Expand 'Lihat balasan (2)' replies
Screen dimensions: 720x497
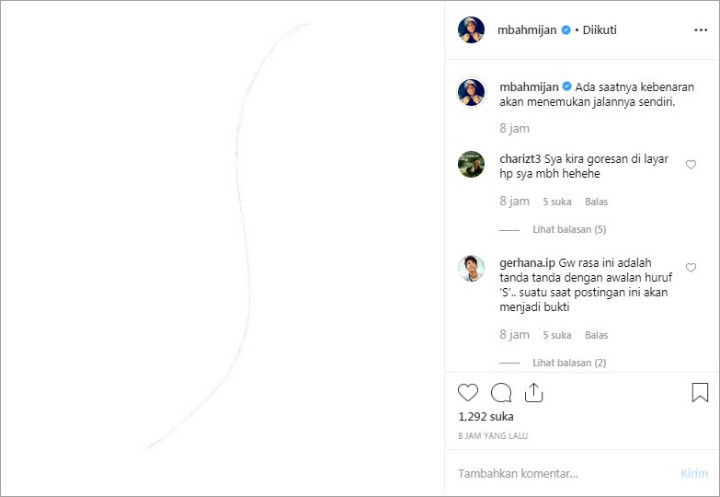click(569, 363)
